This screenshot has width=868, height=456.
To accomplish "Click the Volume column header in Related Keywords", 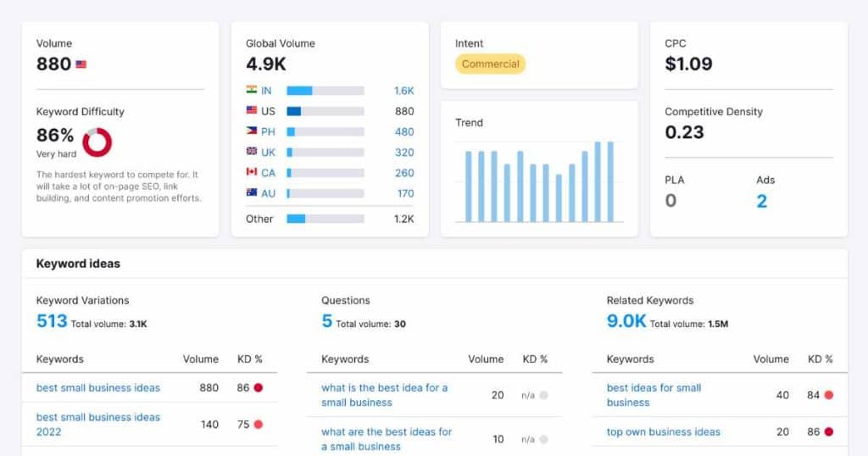I will coord(771,359).
